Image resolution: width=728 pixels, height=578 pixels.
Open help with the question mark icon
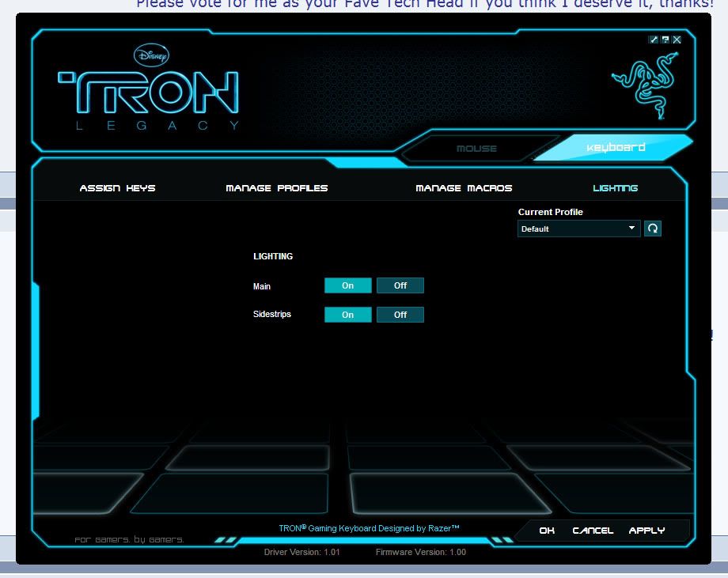665,40
